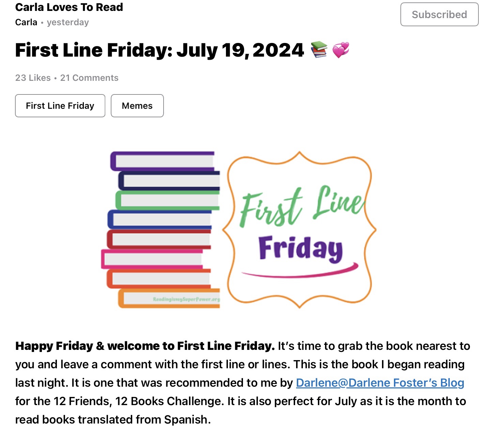Select the First Line Friday tag
The height and width of the screenshot is (430, 504).
pos(60,106)
